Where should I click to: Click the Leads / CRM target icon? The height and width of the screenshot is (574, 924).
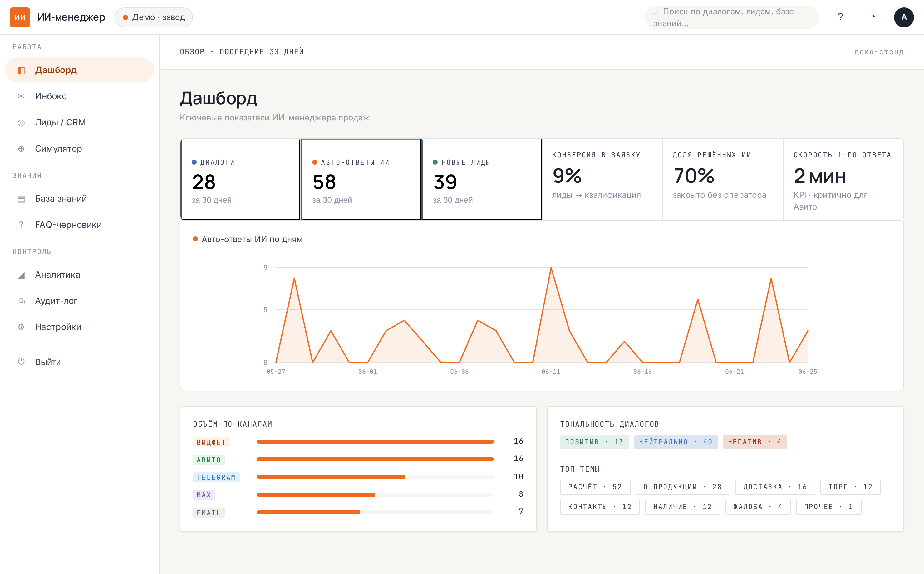click(21, 123)
